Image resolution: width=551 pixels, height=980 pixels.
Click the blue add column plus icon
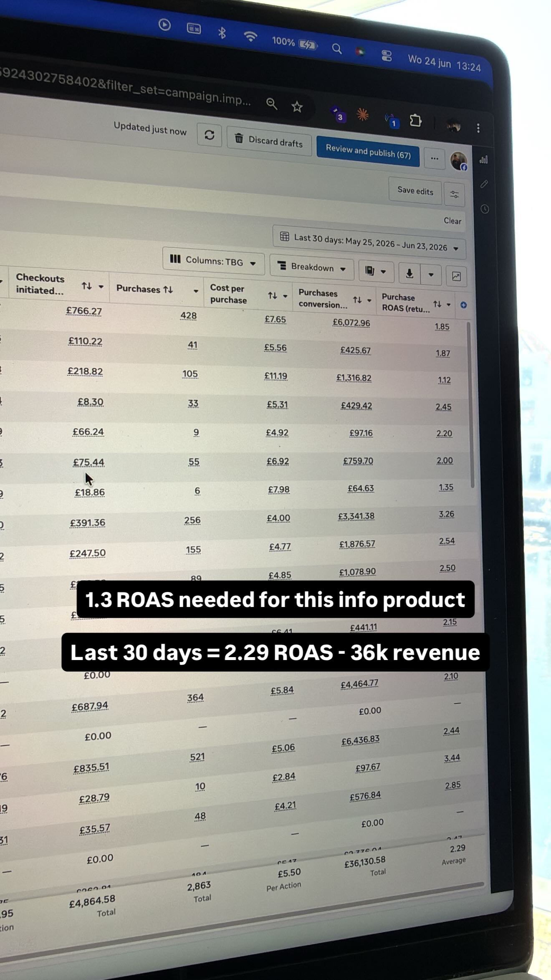[x=463, y=305]
